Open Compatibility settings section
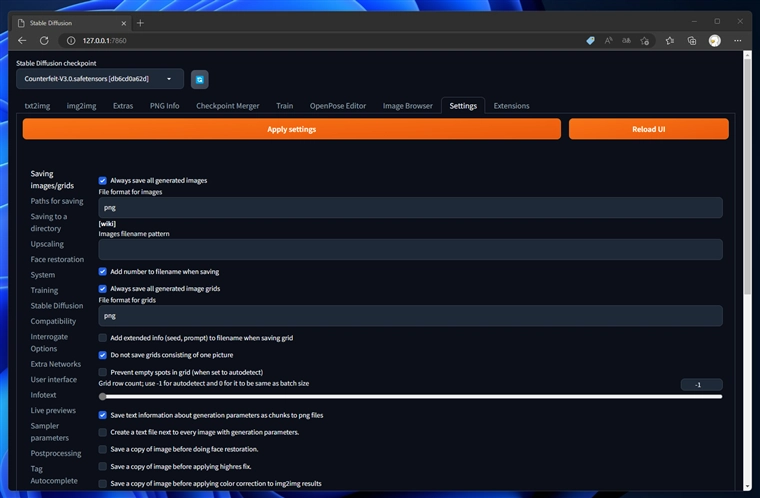Viewport: 760px width, 498px height. (x=53, y=321)
